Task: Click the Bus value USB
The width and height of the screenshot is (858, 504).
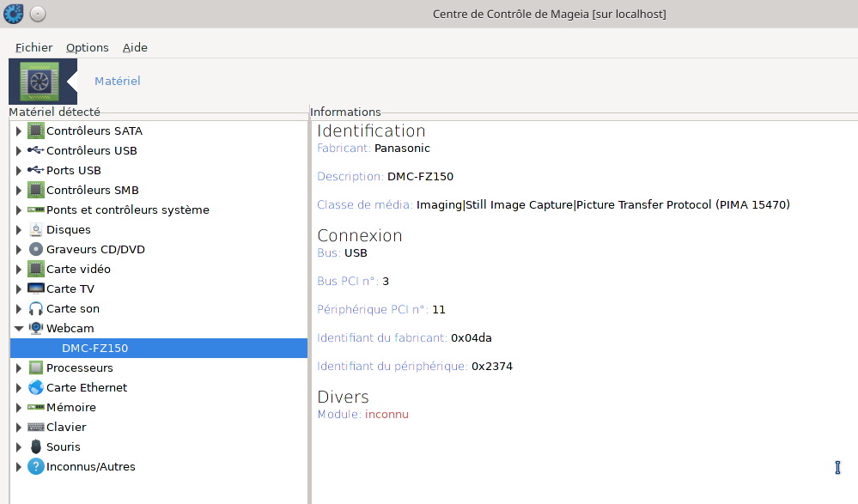Action: (356, 252)
